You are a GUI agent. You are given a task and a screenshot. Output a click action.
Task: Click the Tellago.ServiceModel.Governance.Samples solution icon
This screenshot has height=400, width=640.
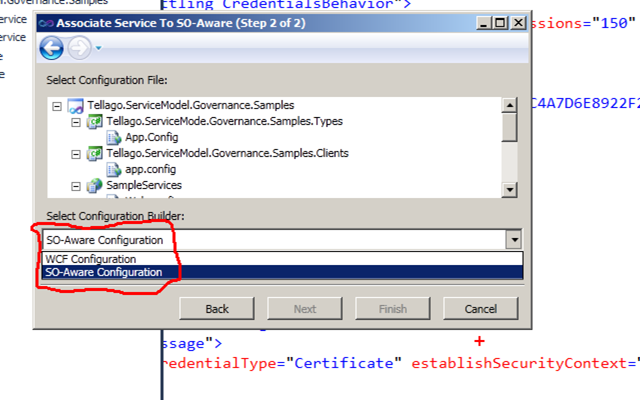[x=76, y=106]
